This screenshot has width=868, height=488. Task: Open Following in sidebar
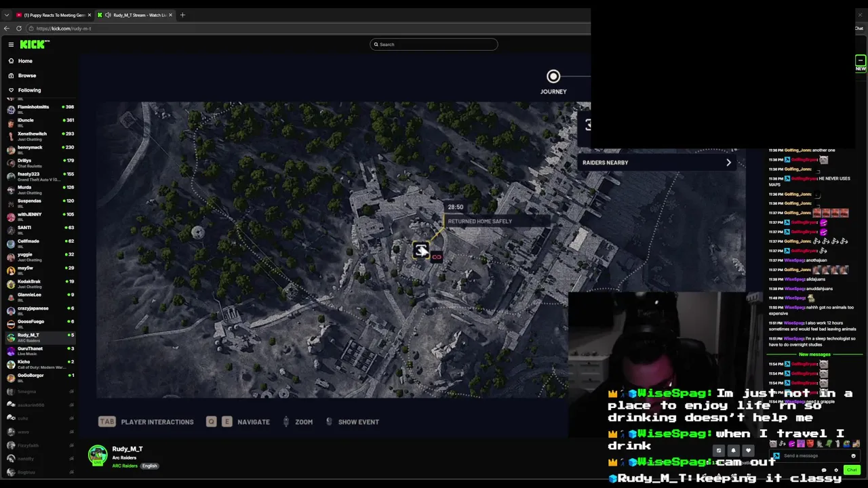click(x=29, y=90)
